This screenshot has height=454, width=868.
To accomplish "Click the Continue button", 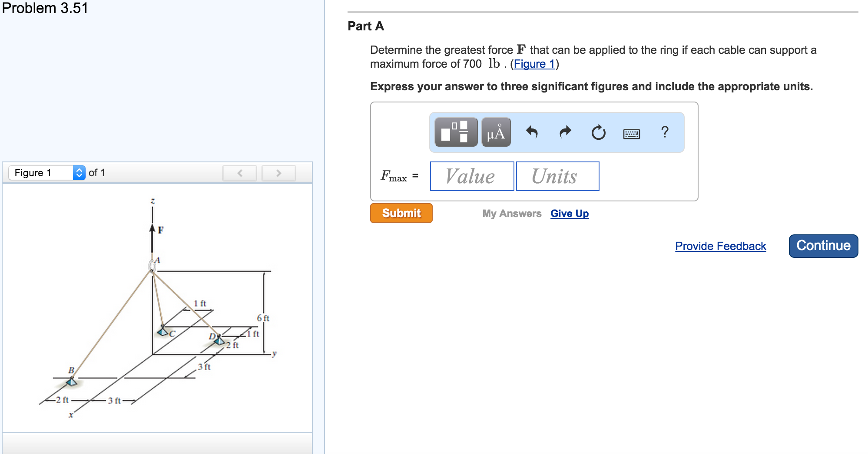I will 823,246.
